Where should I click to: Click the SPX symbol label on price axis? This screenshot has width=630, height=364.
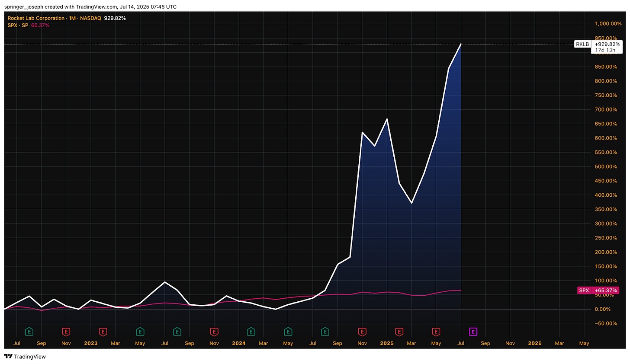point(584,291)
